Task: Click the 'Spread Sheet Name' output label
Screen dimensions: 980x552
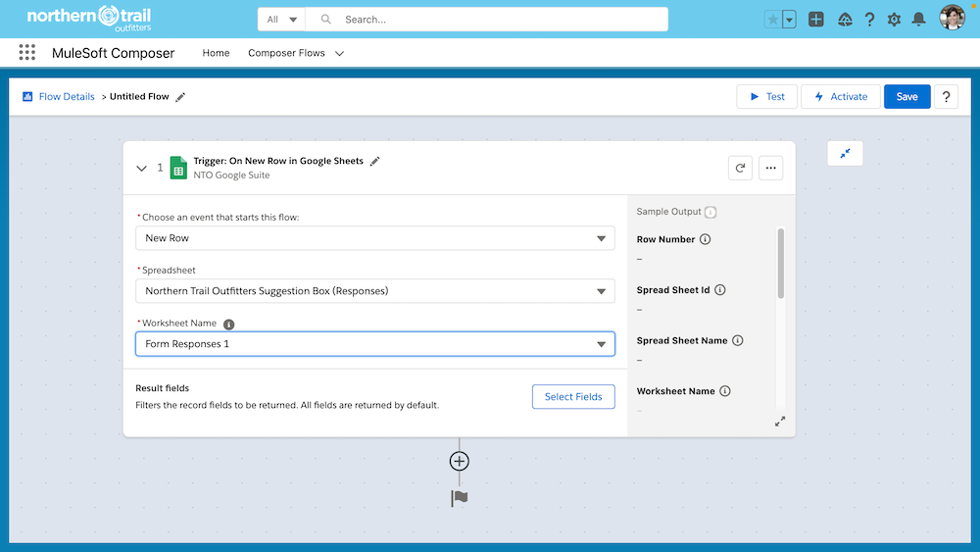Action: (x=682, y=340)
